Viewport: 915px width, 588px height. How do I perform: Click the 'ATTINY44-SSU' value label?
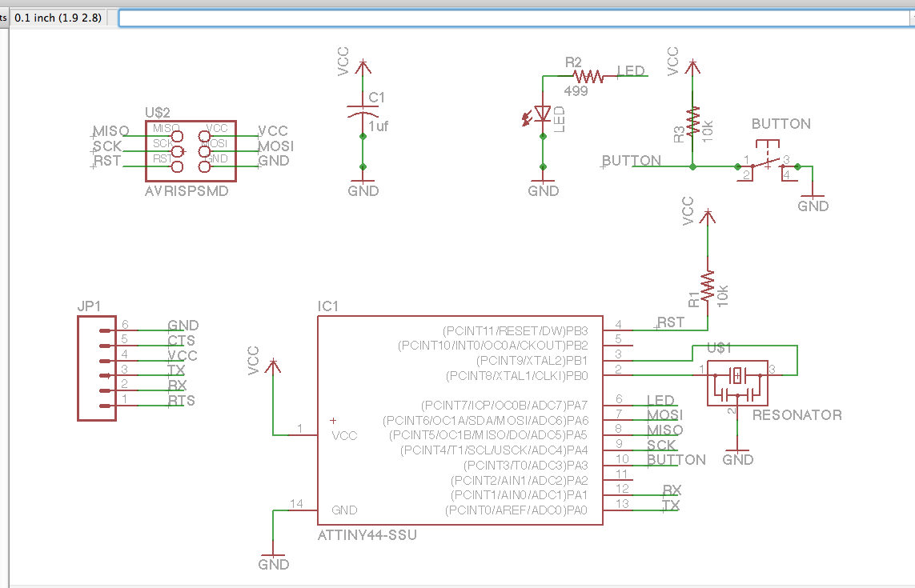pyautogui.click(x=367, y=535)
